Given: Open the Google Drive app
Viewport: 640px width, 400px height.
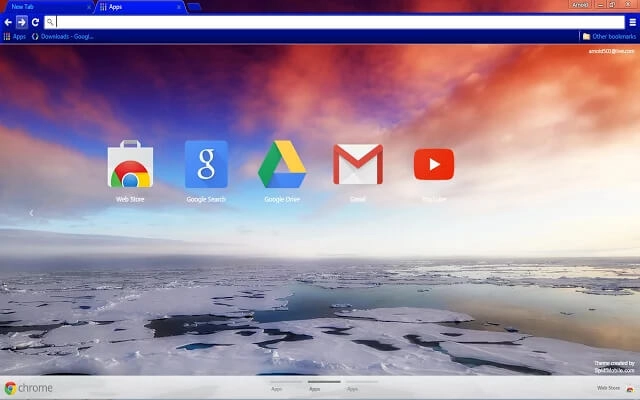Looking at the screenshot, I should pyautogui.click(x=282, y=164).
